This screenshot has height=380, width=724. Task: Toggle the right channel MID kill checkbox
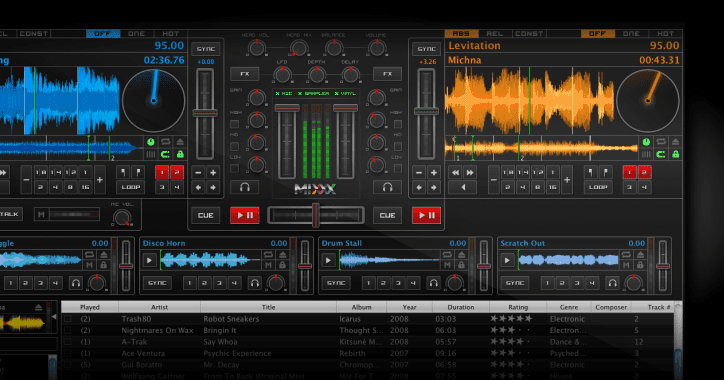coord(398,146)
